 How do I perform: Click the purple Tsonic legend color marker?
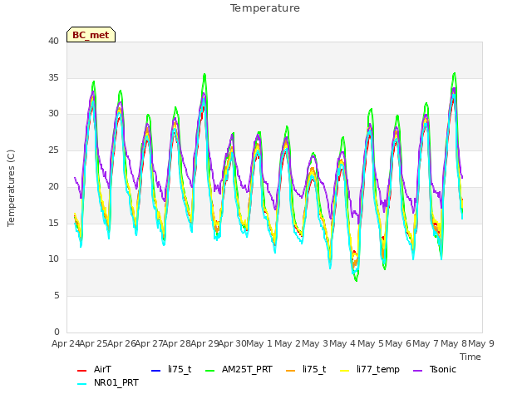coord(417,370)
